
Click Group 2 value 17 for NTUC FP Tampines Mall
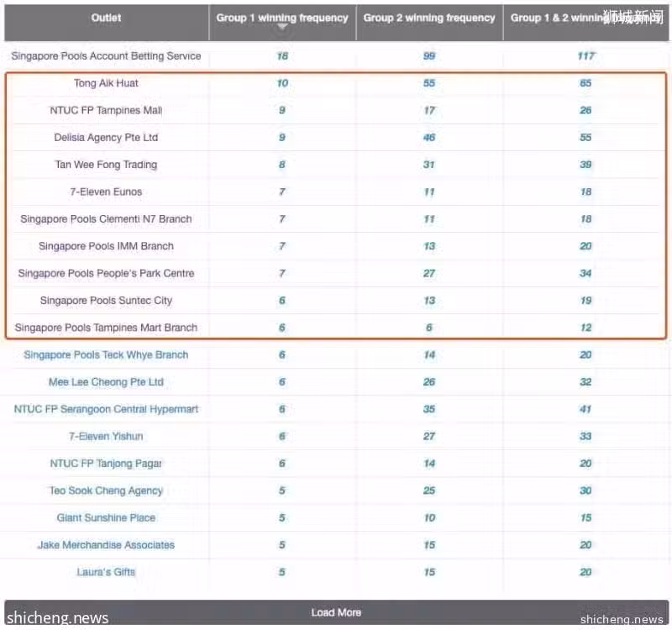(429, 111)
